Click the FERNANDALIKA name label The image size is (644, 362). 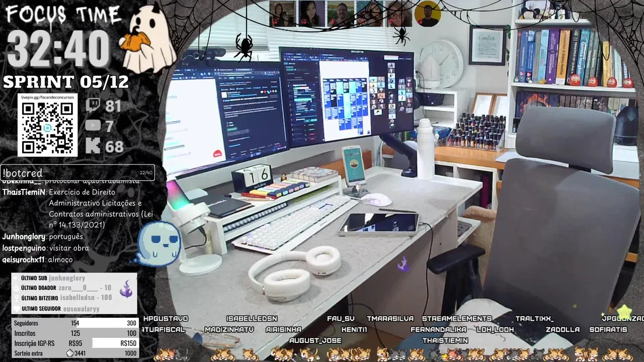pos(439,330)
